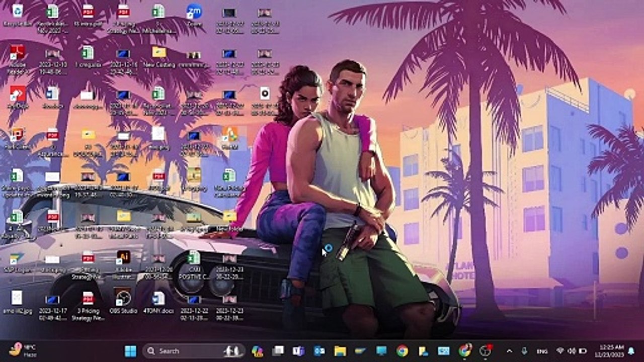The height and width of the screenshot is (362, 644).
Task: Open the OBS Studio desktop shortcut
Action: (x=123, y=298)
